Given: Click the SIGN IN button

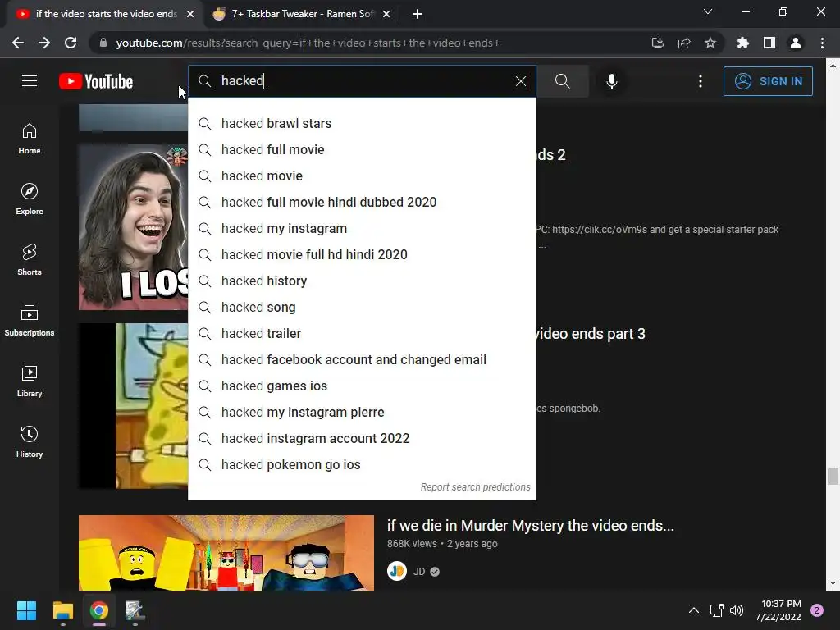Looking at the screenshot, I should tap(768, 81).
